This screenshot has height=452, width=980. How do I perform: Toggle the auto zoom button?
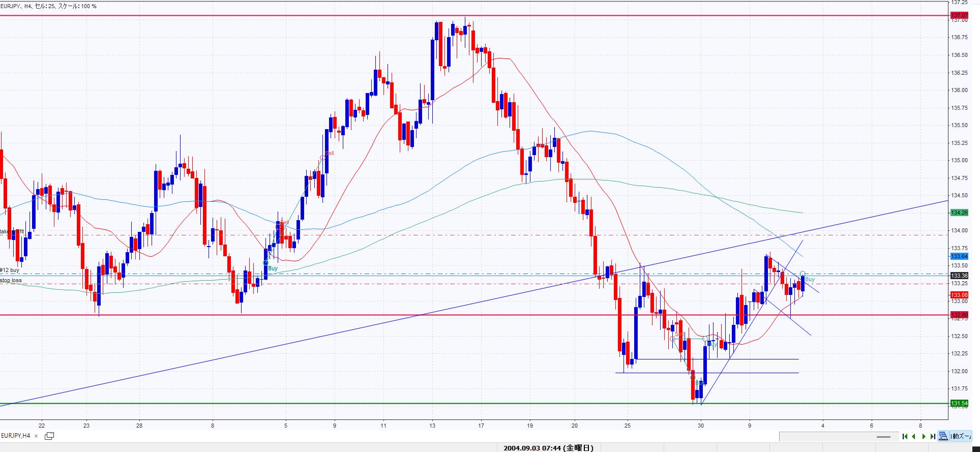point(961,436)
